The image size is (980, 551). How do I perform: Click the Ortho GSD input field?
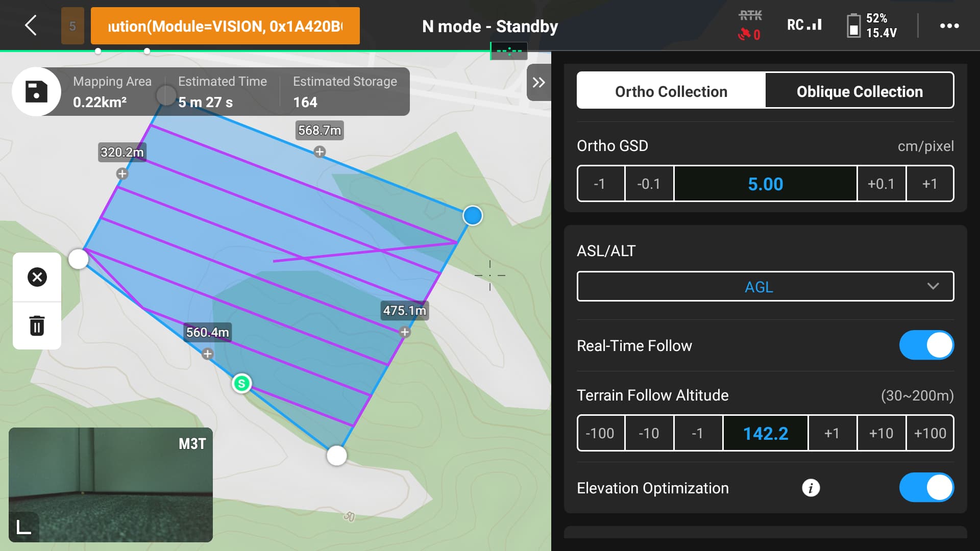click(x=765, y=184)
